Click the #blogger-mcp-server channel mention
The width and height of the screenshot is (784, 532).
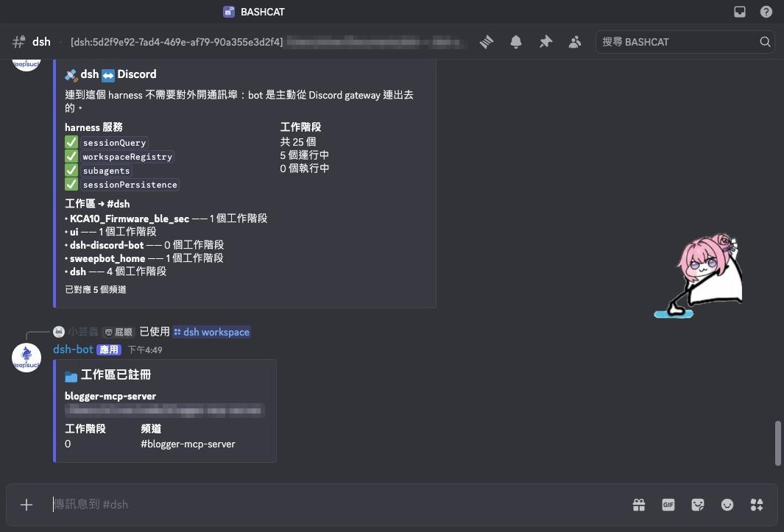(x=188, y=444)
